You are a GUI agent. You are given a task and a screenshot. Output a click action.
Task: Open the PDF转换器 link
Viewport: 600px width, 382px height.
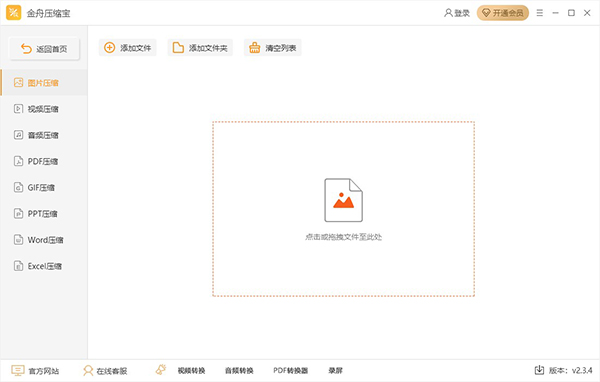pyautogui.click(x=290, y=371)
